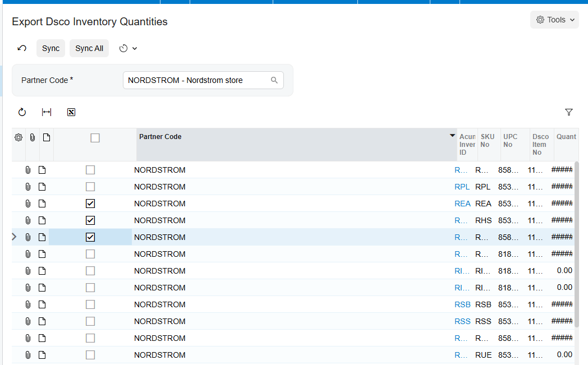Viewport: 588px width, 365px height.
Task: Click the fit-to-screen column width icon
Action: coord(47,112)
